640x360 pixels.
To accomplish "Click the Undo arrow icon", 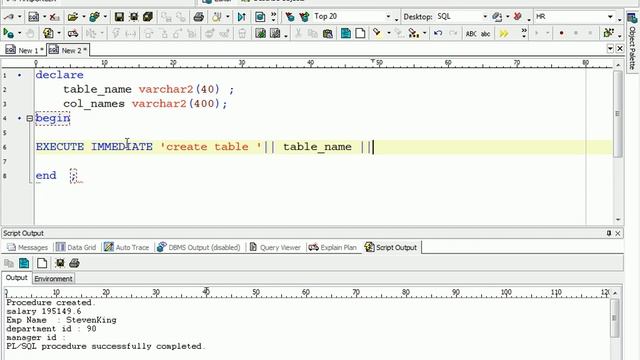I will point(438,33).
